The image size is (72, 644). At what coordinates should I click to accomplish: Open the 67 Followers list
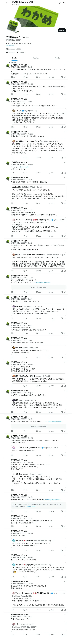21,52
